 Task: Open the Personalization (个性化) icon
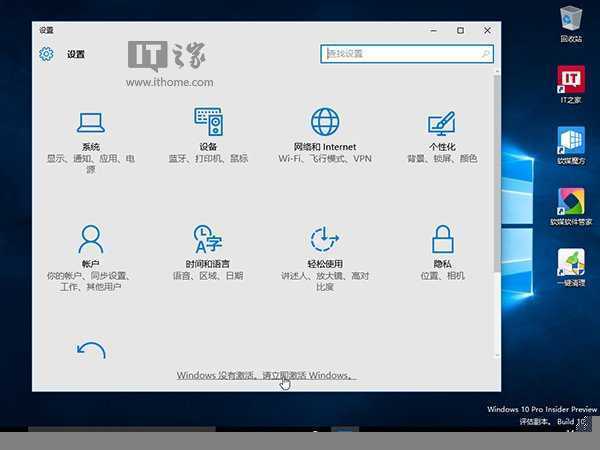[442, 123]
